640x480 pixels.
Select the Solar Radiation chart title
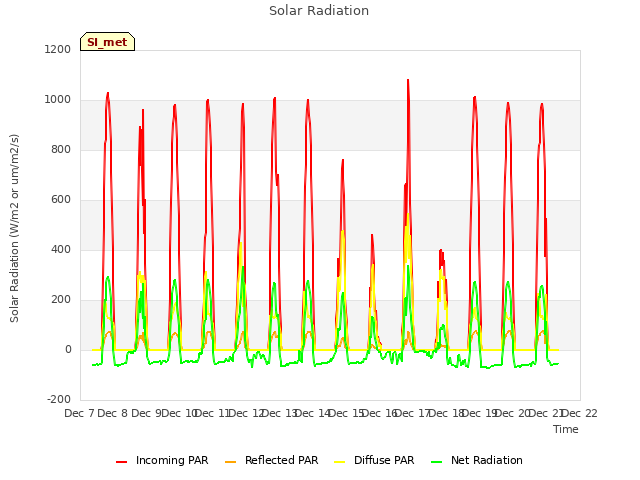pos(319,11)
